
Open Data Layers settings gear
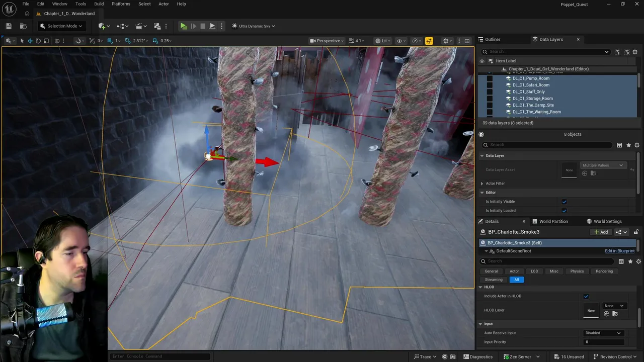click(x=635, y=52)
